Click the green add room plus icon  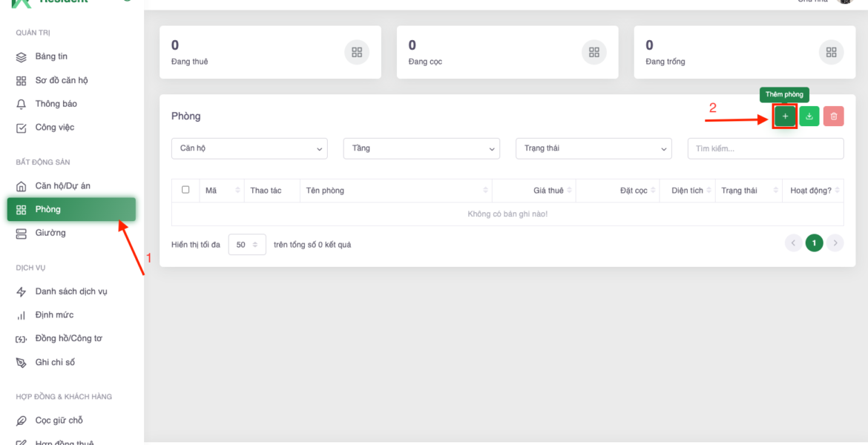pyautogui.click(x=785, y=116)
